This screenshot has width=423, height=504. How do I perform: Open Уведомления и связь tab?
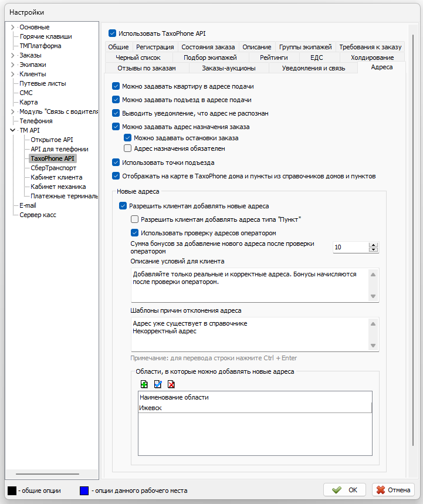(313, 68)
